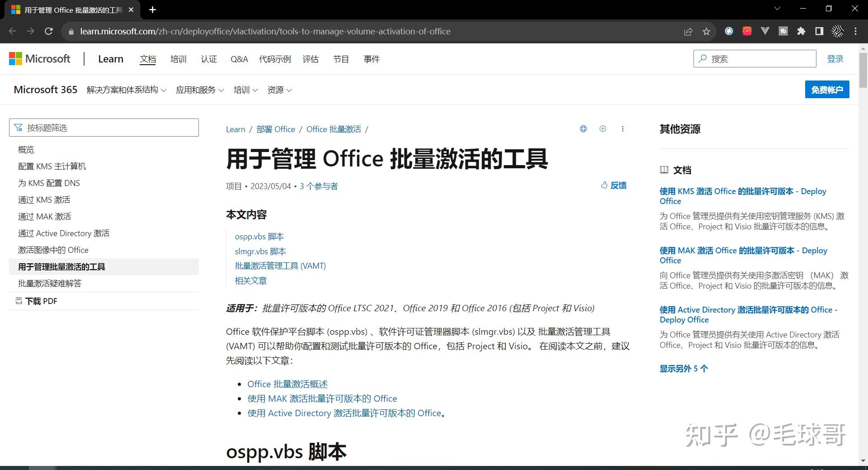Viewport: 868px width, 470px height.
Task: Click the 部署 Office breadcrumb
Action: (x=276, y=129)
